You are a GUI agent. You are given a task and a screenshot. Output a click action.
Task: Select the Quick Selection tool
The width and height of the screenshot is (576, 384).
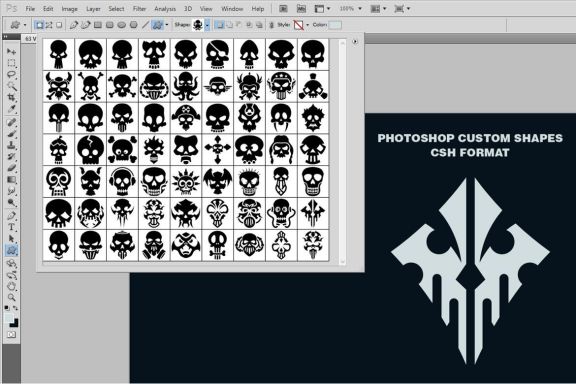[11, 86]
